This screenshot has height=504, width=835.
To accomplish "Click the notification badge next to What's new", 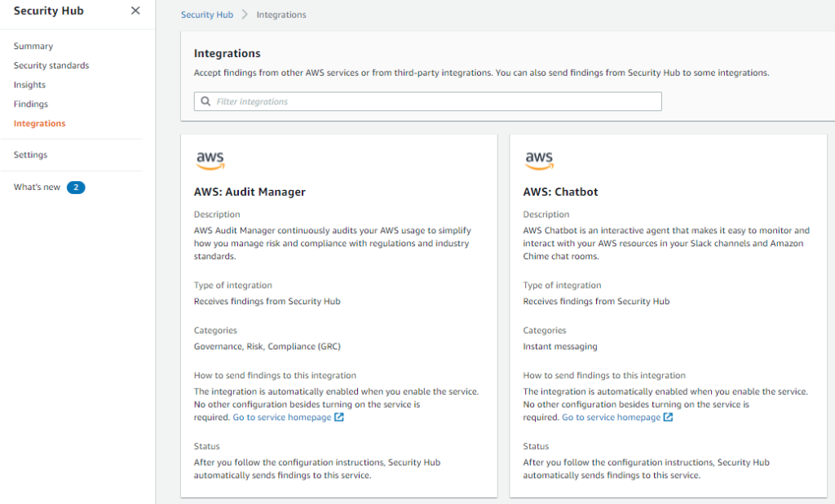I will [75, 188].
